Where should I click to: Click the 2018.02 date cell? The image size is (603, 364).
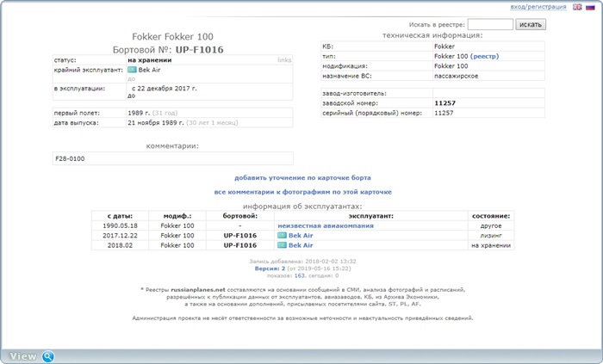(x=120, y=245)
